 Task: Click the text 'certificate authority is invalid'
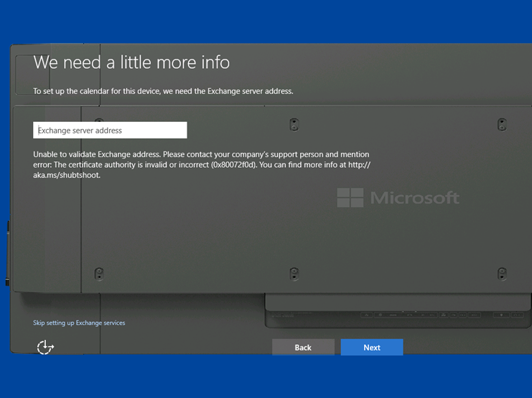(127, 165)
